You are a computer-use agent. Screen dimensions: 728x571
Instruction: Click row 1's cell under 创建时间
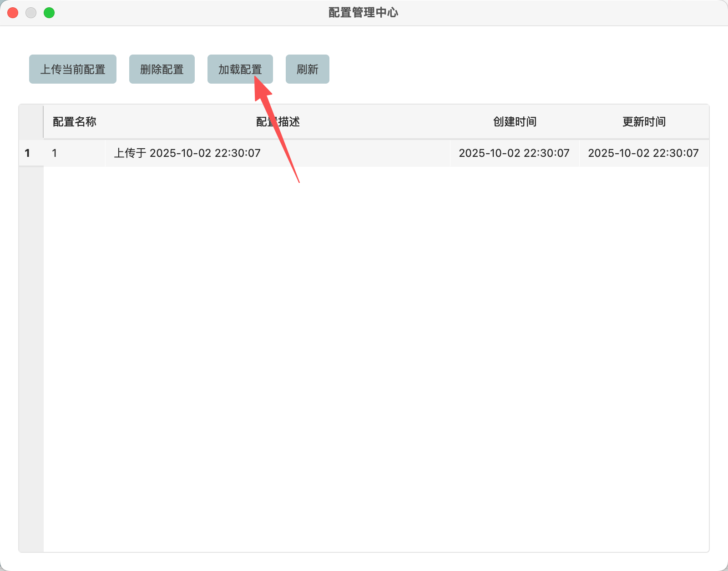514,153
